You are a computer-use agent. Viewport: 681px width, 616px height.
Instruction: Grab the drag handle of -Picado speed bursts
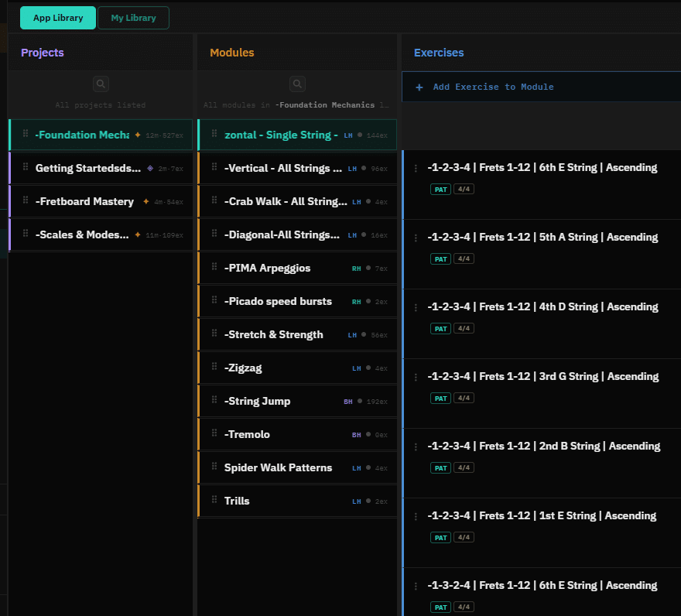tap(214, 299)
